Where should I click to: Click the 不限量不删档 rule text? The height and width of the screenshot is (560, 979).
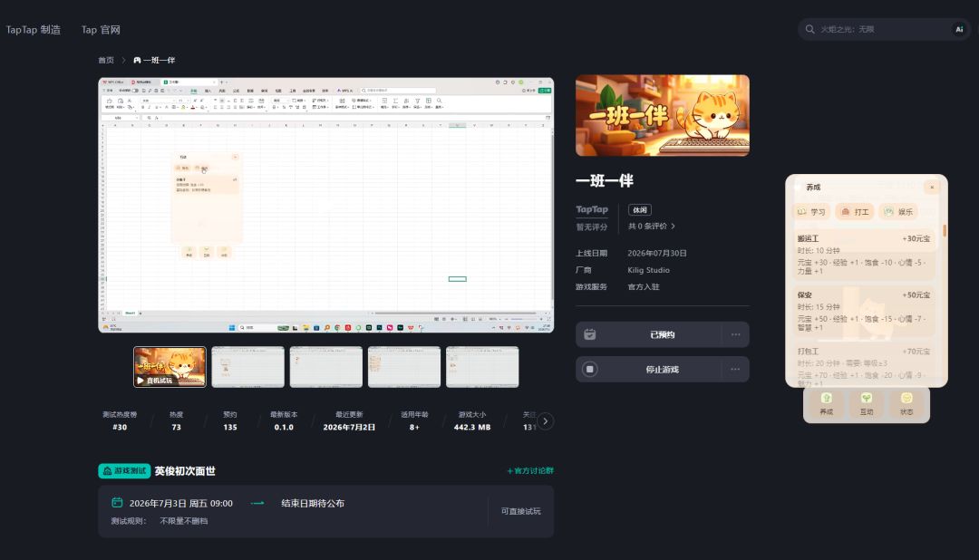(183, 521)
